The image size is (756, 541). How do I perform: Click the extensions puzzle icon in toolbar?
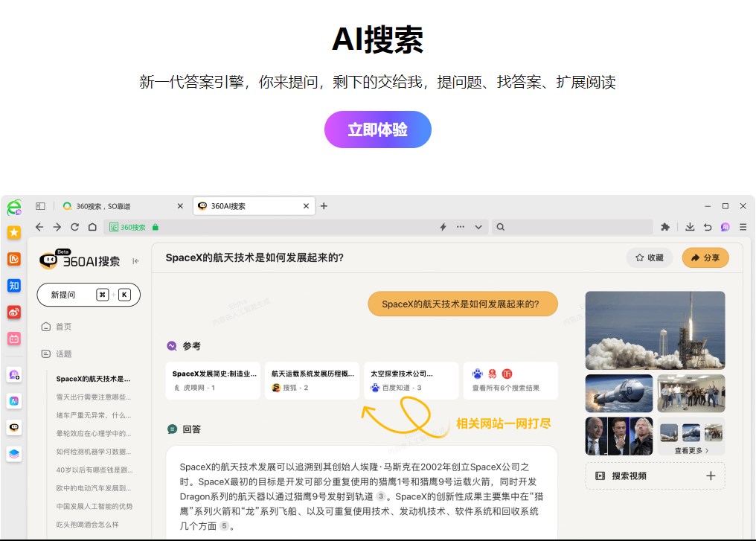(x=664, y=227)
